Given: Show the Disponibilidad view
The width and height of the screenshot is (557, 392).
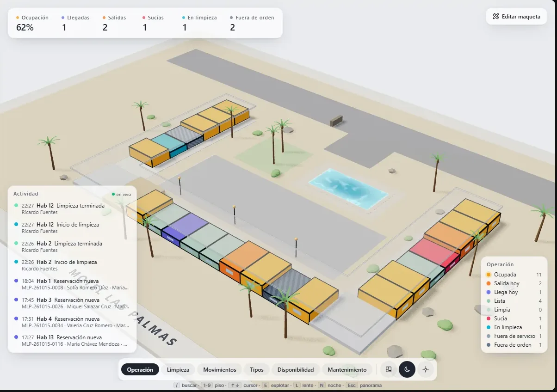Looking at the screenshot, I should click(296, 369).
